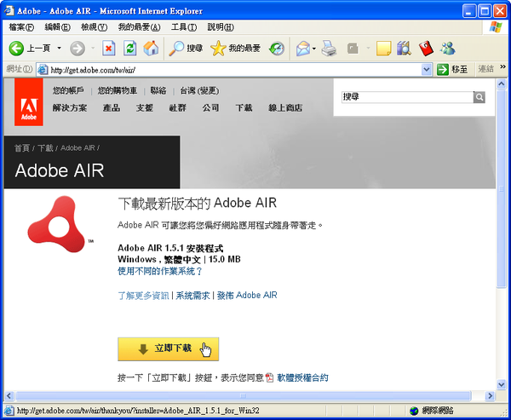Click the Adobe AIR breadcrumb link

[x=78, y=148]
